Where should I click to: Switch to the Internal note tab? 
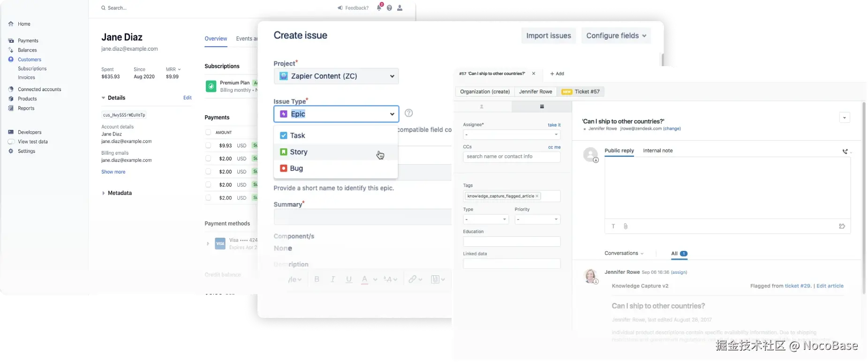[657, 151]
